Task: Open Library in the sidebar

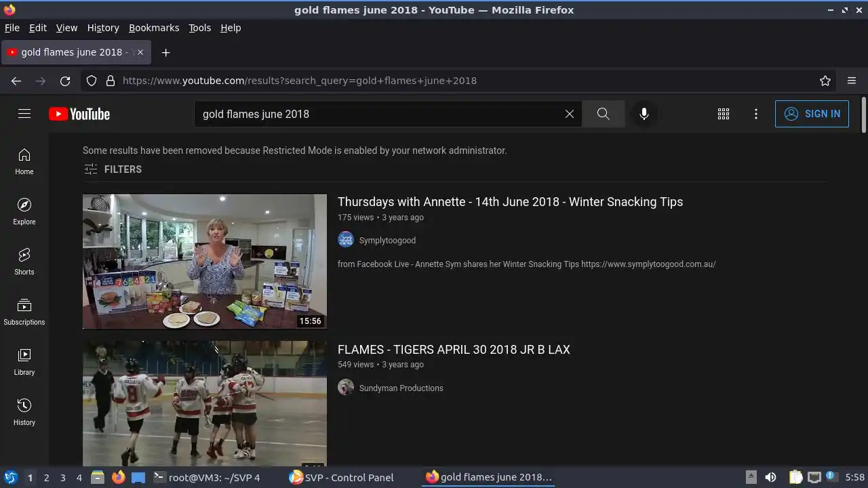Action: [24, 362]
